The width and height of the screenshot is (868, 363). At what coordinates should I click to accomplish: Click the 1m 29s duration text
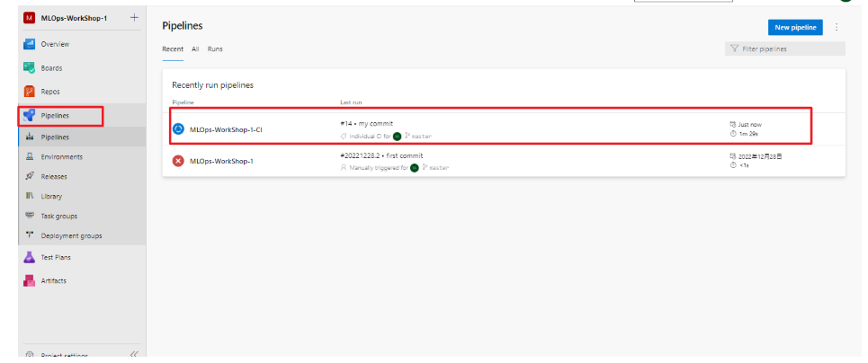pos(747,133)
